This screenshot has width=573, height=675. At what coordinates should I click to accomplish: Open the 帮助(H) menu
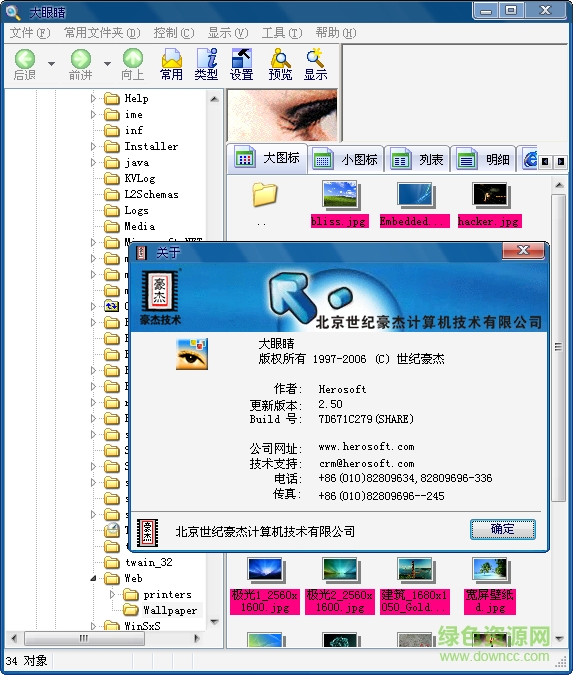pyautogui.click(x=336, y=33)
